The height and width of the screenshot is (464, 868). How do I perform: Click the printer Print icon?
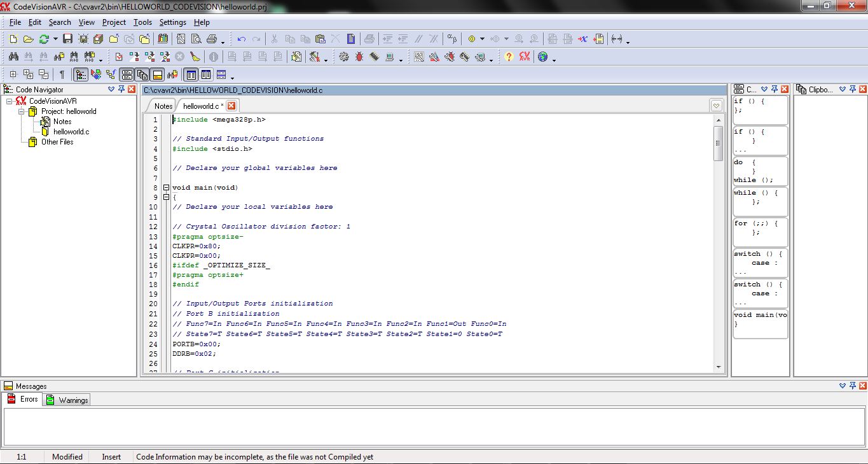click(x=212, y=39)
